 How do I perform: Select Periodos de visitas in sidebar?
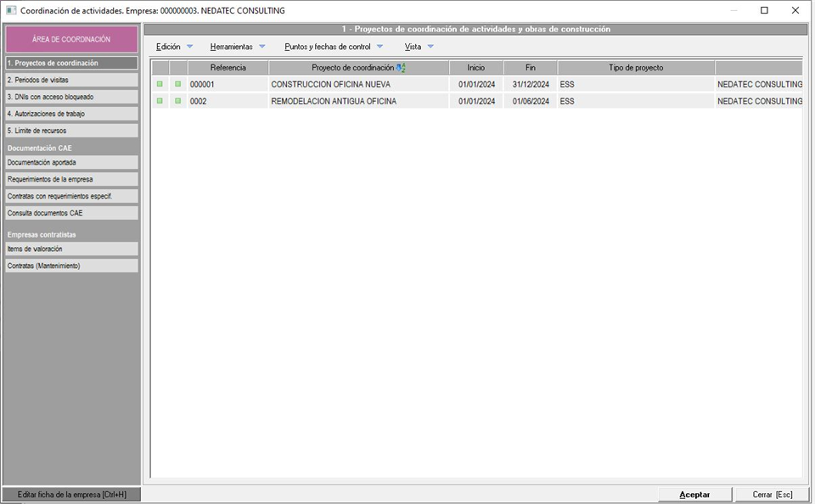71,80
